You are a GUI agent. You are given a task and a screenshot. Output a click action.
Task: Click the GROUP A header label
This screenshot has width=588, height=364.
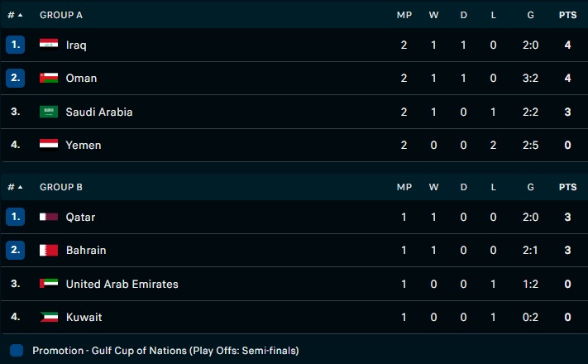[61, 15]
